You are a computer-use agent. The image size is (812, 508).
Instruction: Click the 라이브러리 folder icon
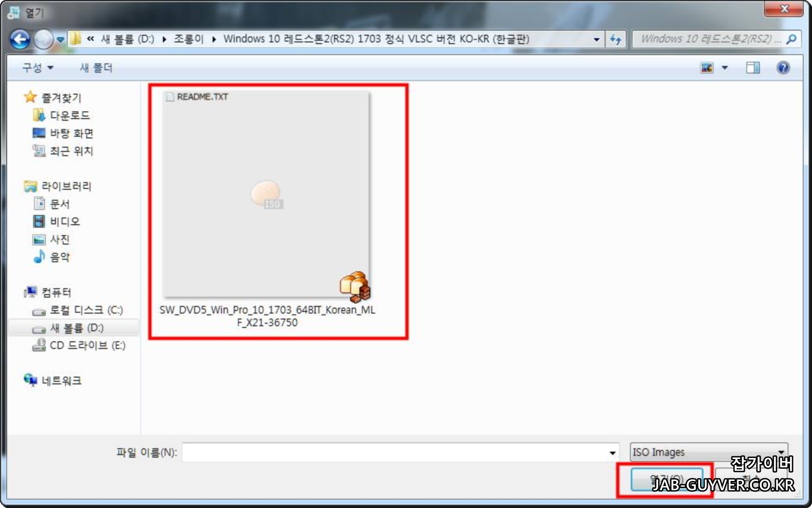coord(30,186)
